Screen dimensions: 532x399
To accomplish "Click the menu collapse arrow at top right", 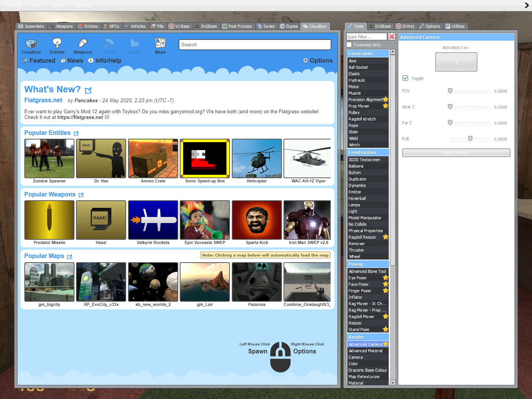I will (526, 5).
